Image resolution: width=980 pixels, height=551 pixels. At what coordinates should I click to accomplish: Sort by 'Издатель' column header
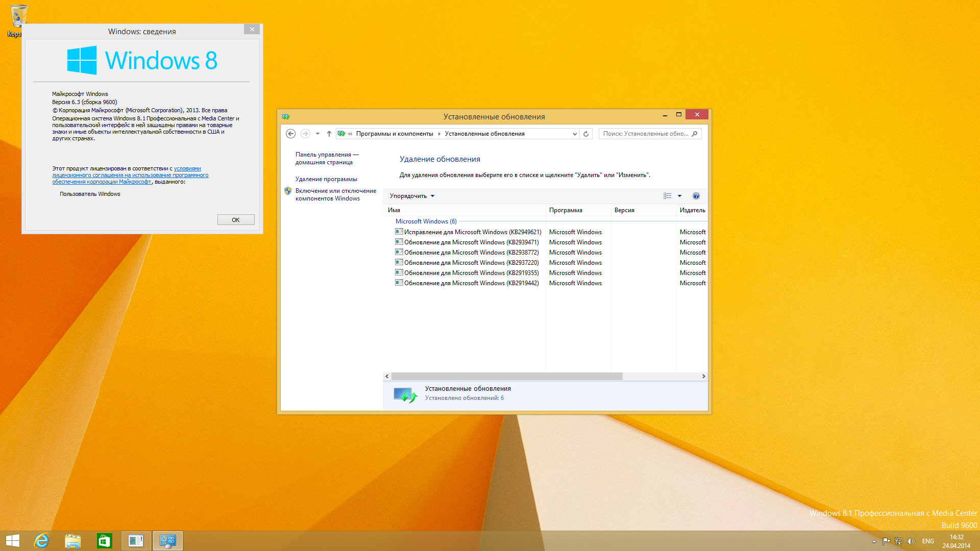[692, 210]
